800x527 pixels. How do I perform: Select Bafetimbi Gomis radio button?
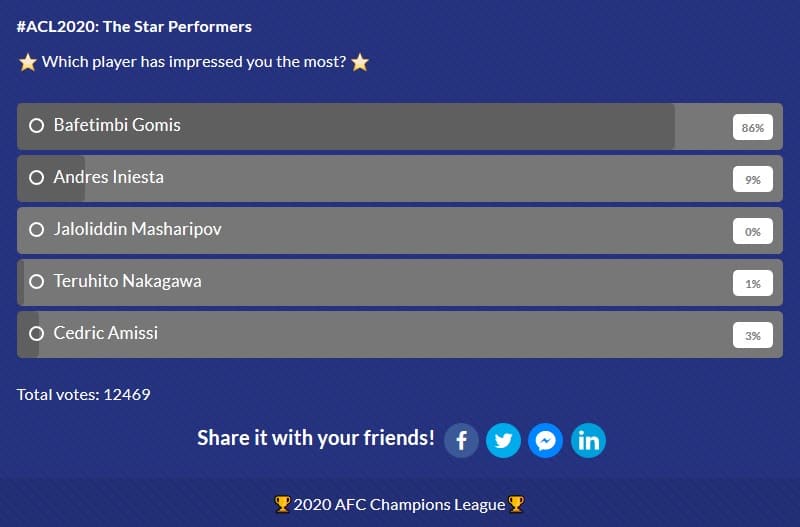(36, 126)
